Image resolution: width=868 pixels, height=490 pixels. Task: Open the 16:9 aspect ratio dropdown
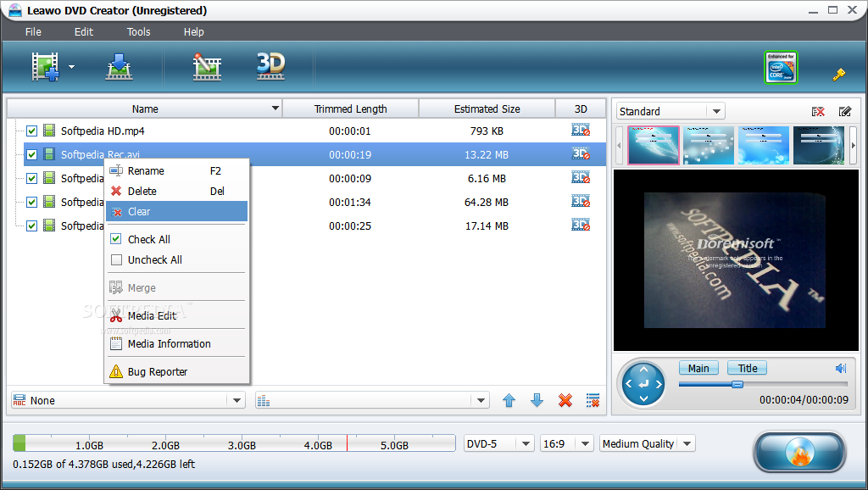[x=585, y=443]
